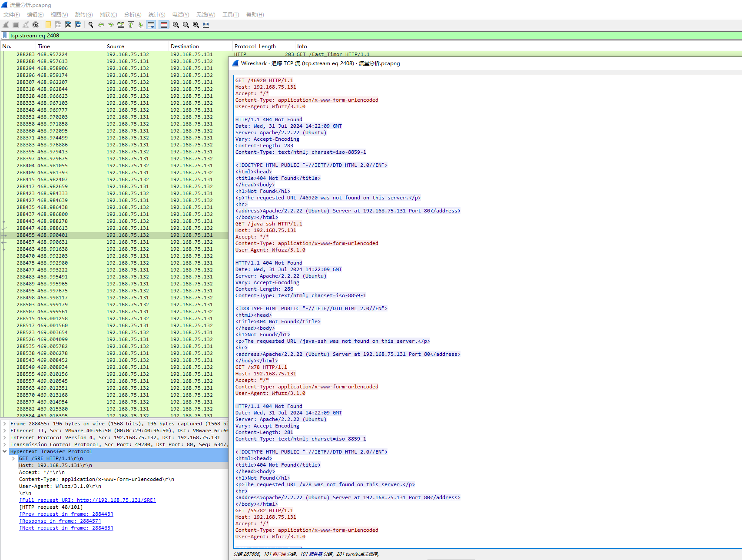
Task: Follow Response in frame 288457 link
Action: pos(60,521)
